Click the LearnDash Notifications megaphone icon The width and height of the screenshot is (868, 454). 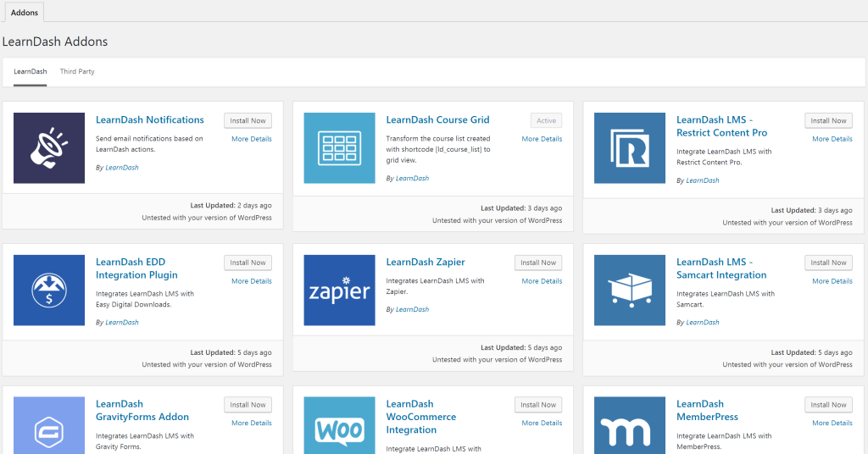49,148
